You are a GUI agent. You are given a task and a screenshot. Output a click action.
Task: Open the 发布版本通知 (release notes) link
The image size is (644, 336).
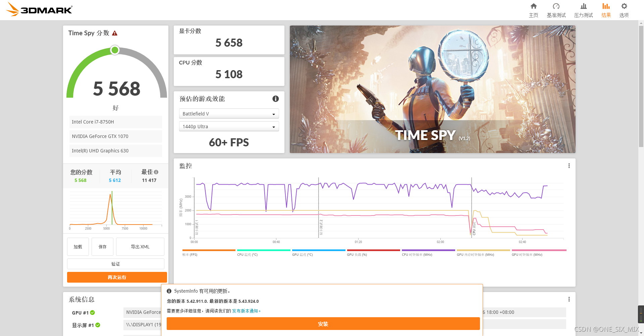coord(245,311)
